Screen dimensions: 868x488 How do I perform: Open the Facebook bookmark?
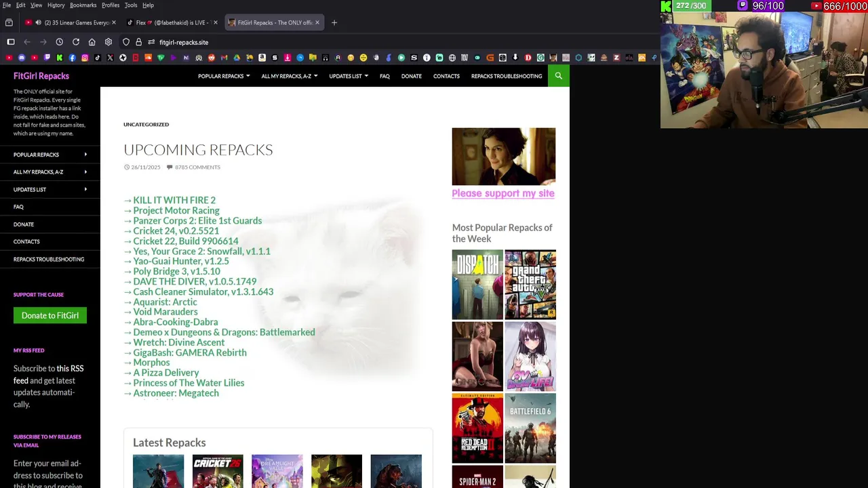pos(72,58)
